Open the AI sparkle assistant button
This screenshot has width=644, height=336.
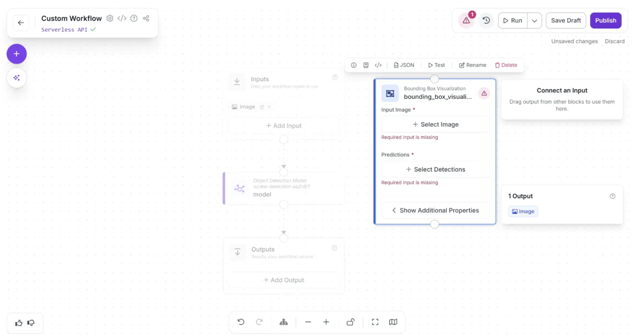pyautogui.click(x=16, y=78)
